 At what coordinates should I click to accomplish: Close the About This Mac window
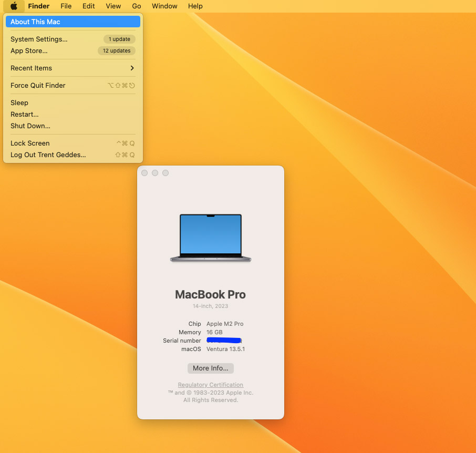point(144,173)
